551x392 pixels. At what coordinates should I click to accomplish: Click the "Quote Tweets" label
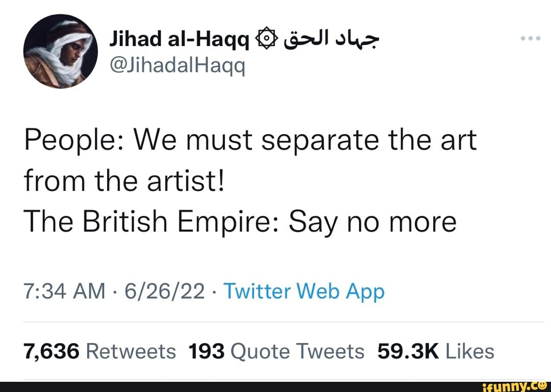297,351
